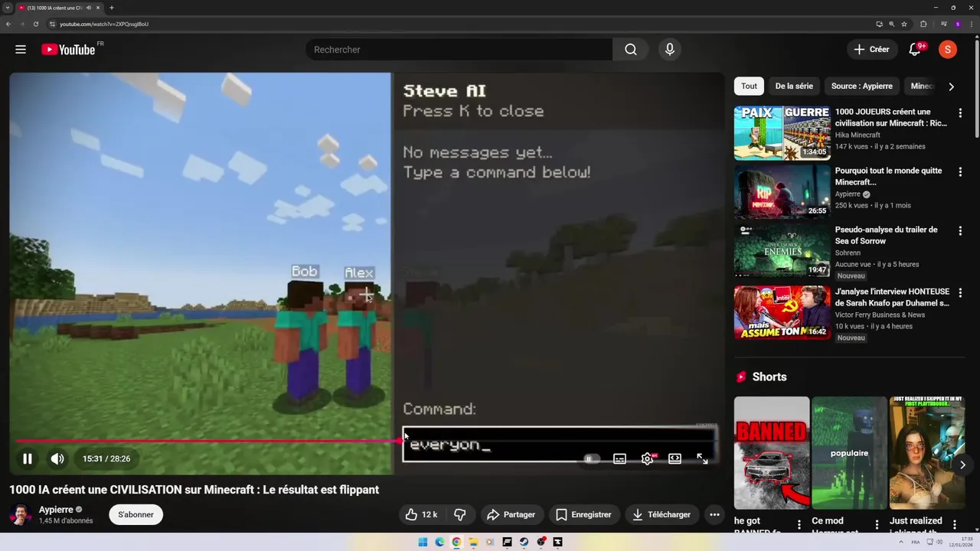The image size is (980, 551).
Task: Open the BANNED short thumbnail
Action: click(772, 452)
